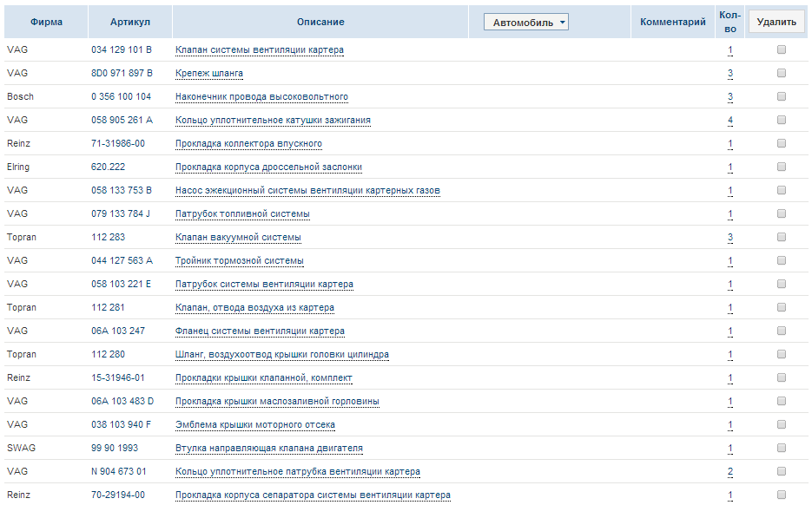
Task: Tick checkbox for Topran 112 283 row
Action: (782, 237)
